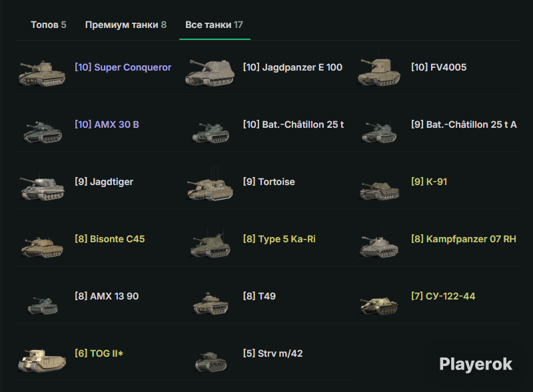Image resolution: width=533 pixels, height=392 pixels.
Task: Select the Все танки tab
Action: [214, 25]
